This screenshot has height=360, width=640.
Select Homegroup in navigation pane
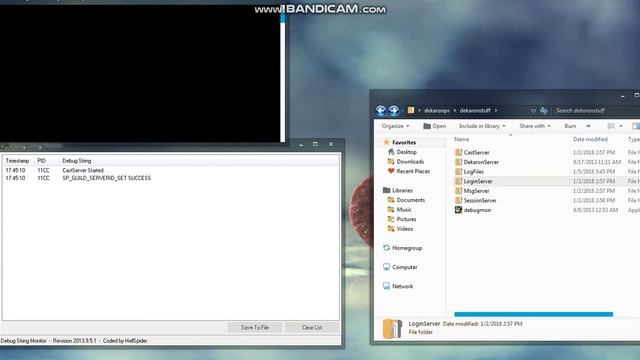[407, 248]
